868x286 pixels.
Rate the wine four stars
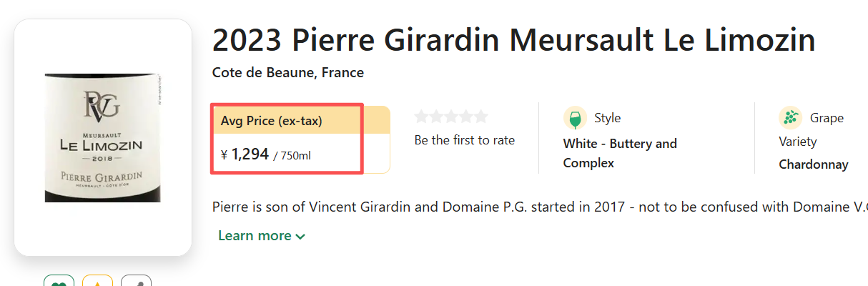(466, 117)
